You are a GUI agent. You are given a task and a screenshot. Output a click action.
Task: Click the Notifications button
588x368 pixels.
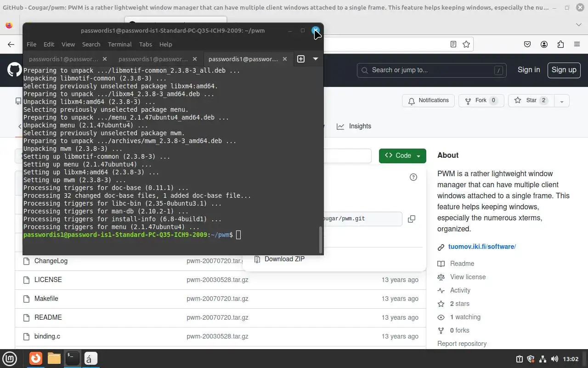(428, 100)
